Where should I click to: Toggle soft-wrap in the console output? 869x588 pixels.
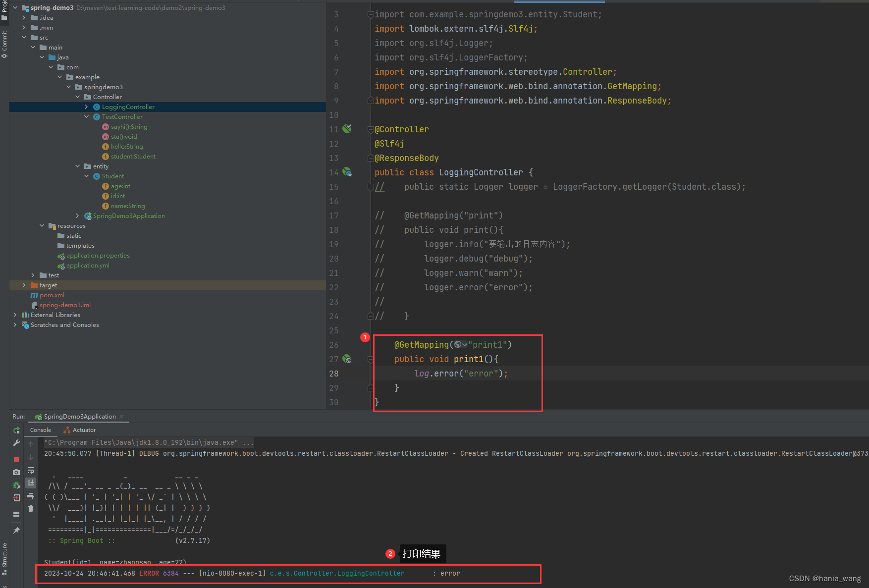pyautogui.click(x=31, y=470)
